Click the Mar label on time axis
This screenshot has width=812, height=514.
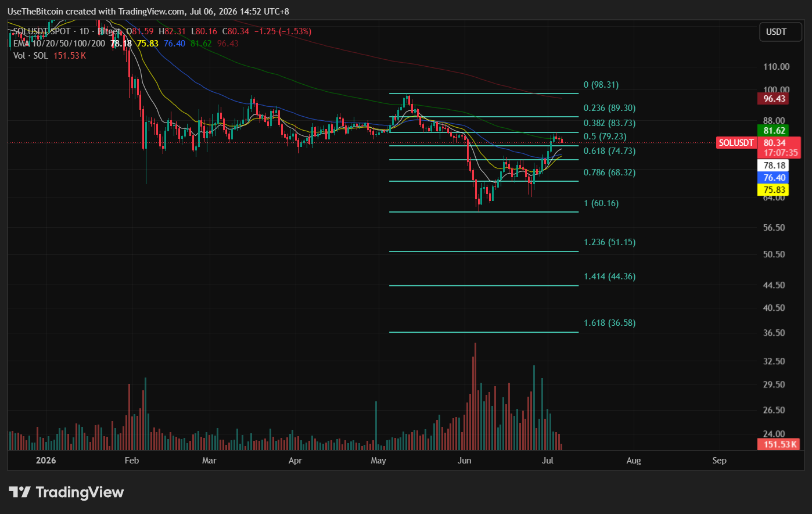[x=209, y=461]
